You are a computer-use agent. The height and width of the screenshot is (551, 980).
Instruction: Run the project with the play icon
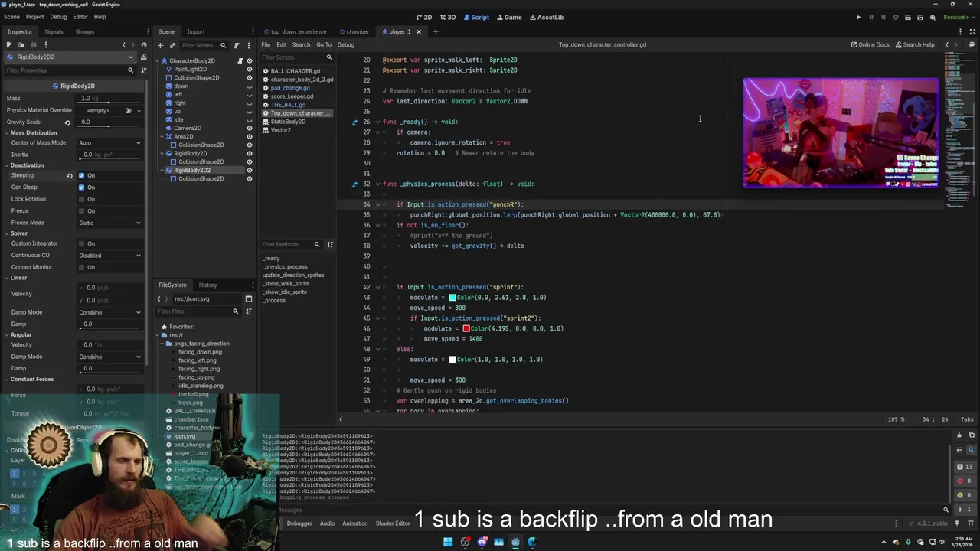point(858,17)
